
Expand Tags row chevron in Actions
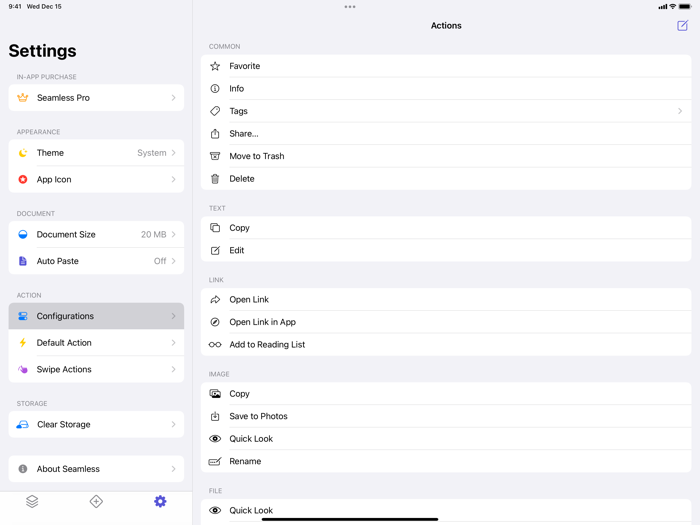[680, 111]
